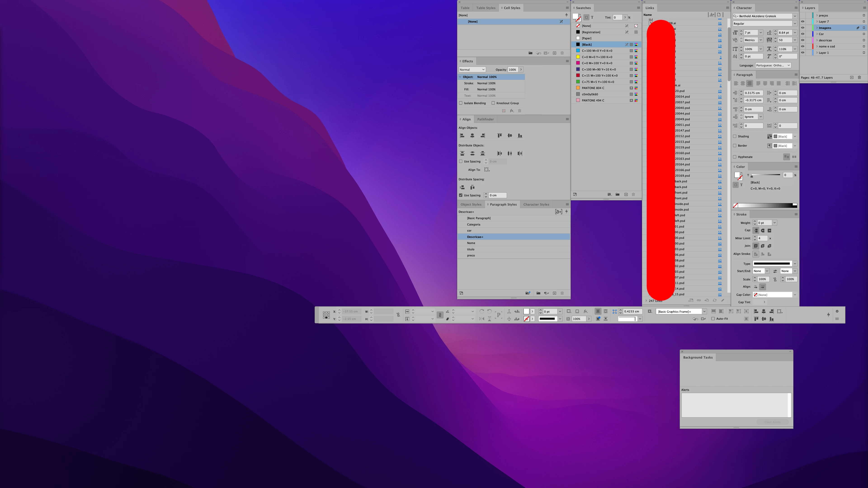Check the Auto-Fit option
This screenshot has width=868, height=488.
(713, 319)
